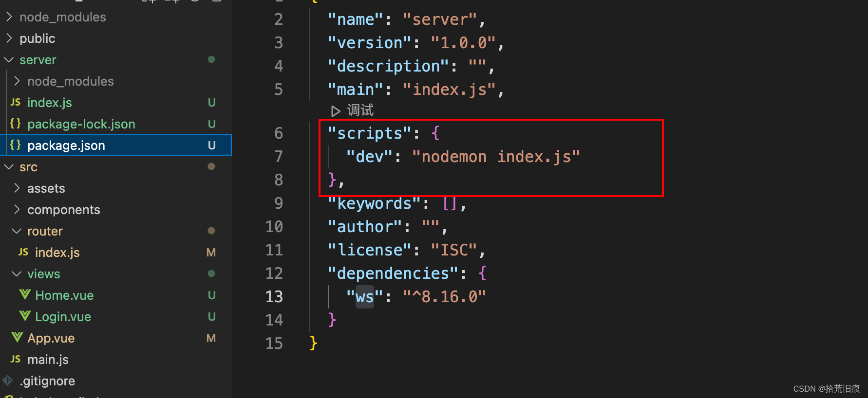Image resolution: width=868 pixels, height=398 pixels.
Task: Collapse the src folder chevron
Action: coord(9,166)
